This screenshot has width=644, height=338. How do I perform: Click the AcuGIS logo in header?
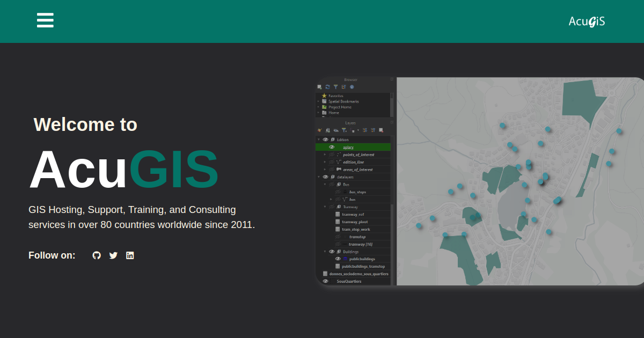click(587, 21)
